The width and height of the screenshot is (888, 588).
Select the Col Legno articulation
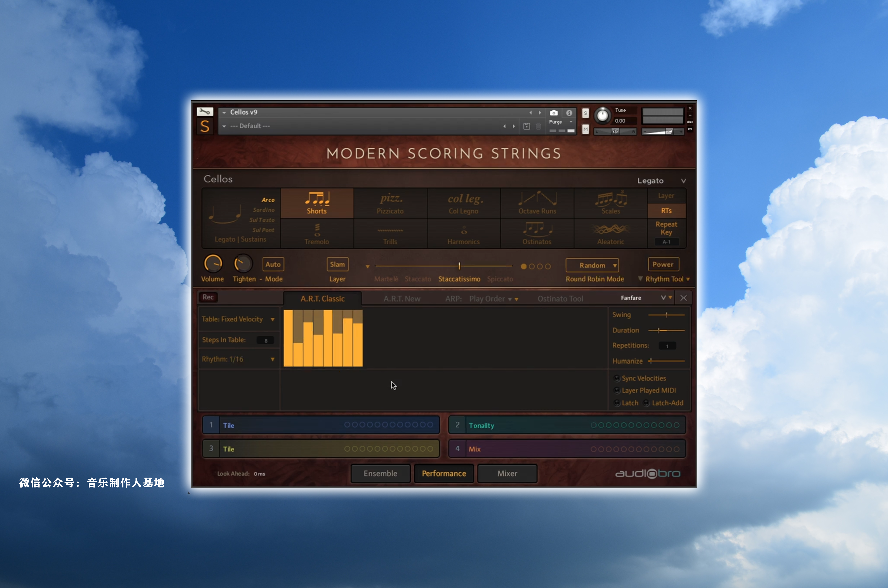[x=463, y=203]
